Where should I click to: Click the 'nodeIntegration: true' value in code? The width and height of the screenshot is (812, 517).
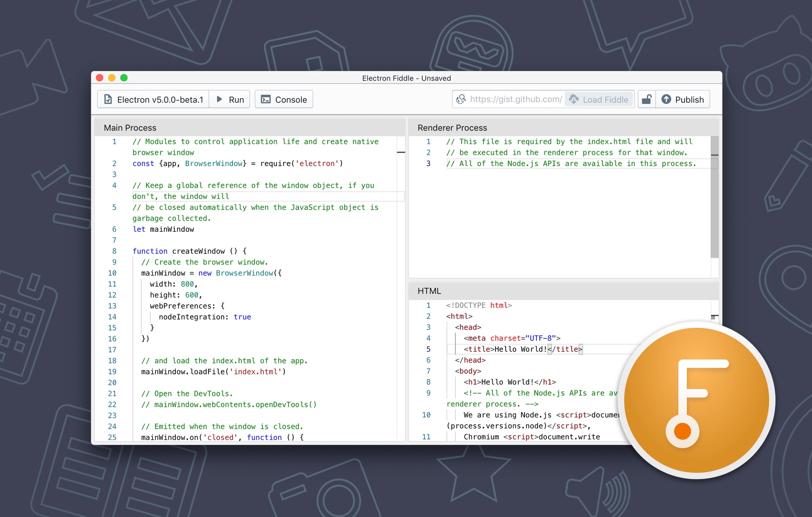coord(242,317)
